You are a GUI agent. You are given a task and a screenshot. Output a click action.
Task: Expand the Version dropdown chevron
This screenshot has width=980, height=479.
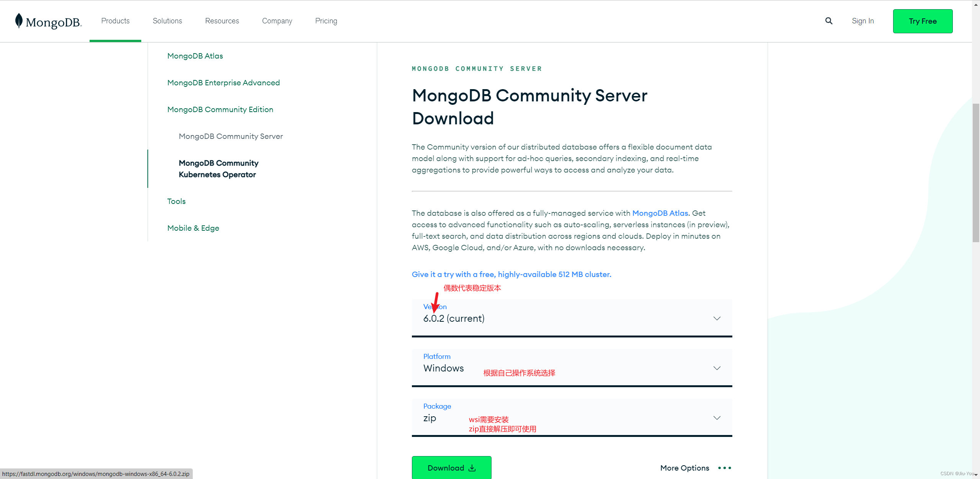pyautogui.click(x=717, y=318)
